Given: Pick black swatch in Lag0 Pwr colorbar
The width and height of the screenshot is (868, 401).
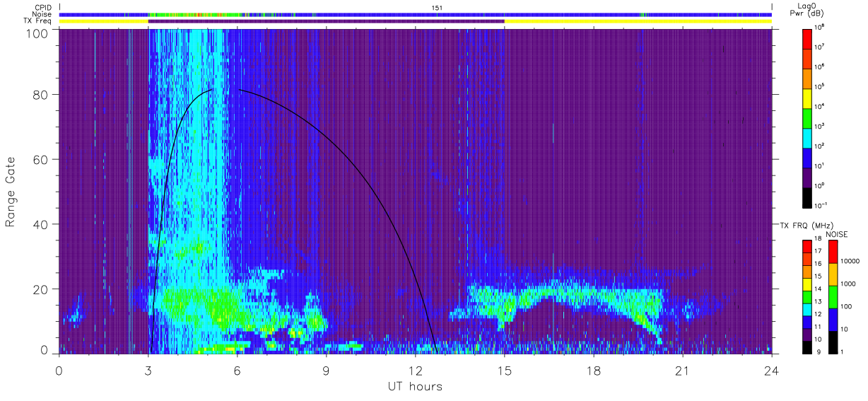Looking at the screenshot, I should coord(807,197).
